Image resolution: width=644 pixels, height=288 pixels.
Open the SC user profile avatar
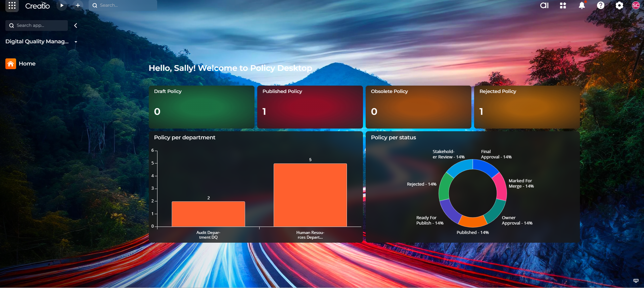(636, 5)
